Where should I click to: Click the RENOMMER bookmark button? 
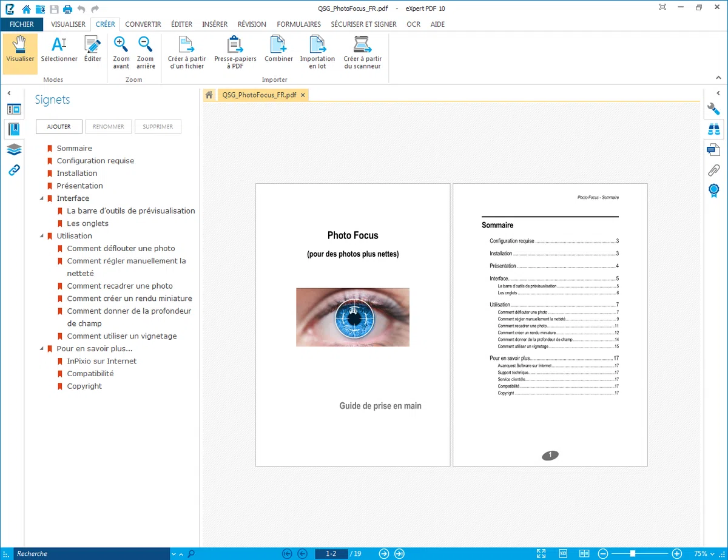109,127
